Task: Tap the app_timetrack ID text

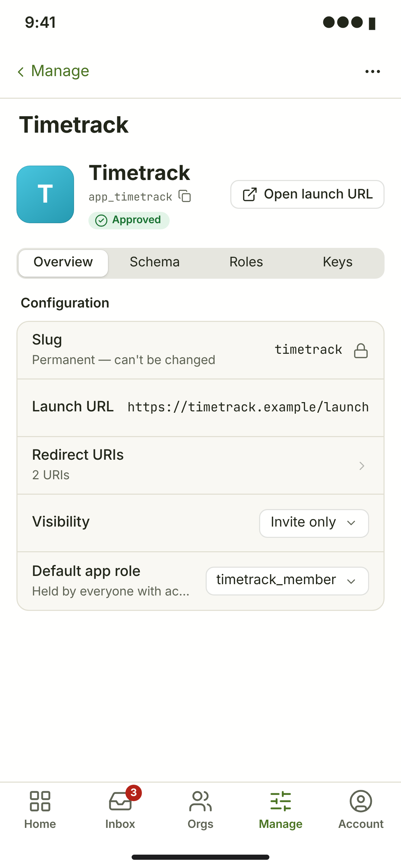Action: (x=130, y=197)
